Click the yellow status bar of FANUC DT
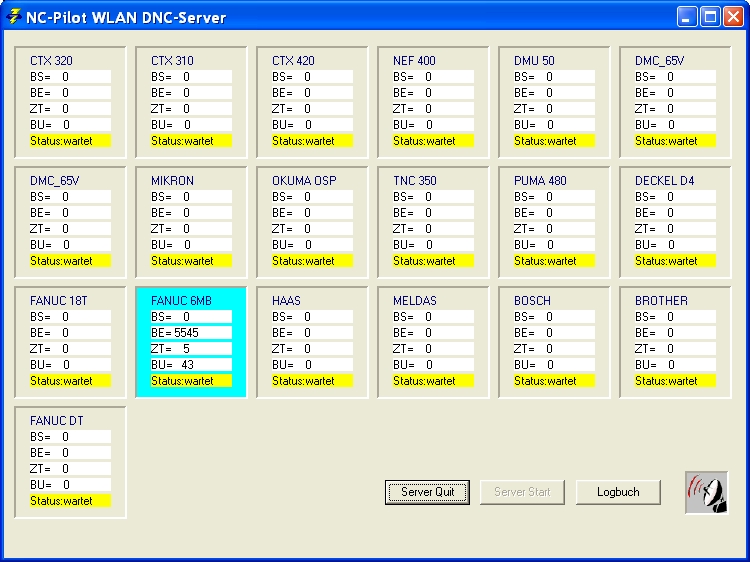The height and width of the screenshot is (562, 750). (70, 501)
